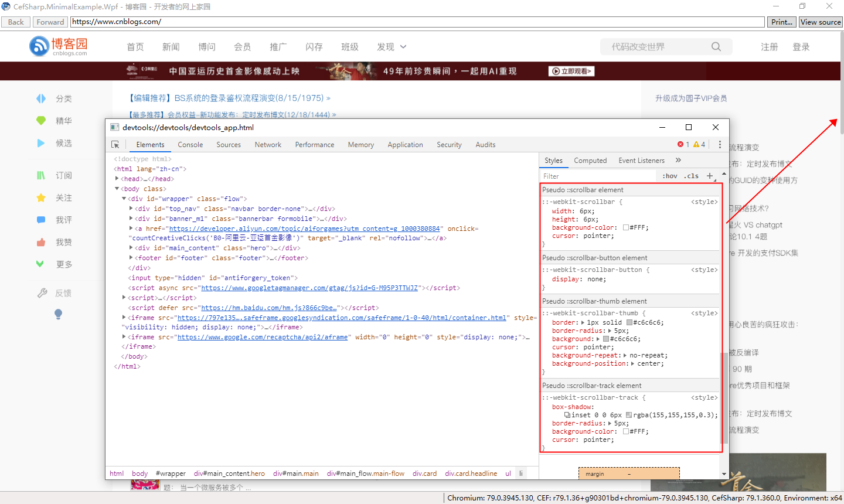This screenshot has width=844, height=504.
Task: Select div.card.headline in the breadcrumb
Action: (x=471, y=474)
